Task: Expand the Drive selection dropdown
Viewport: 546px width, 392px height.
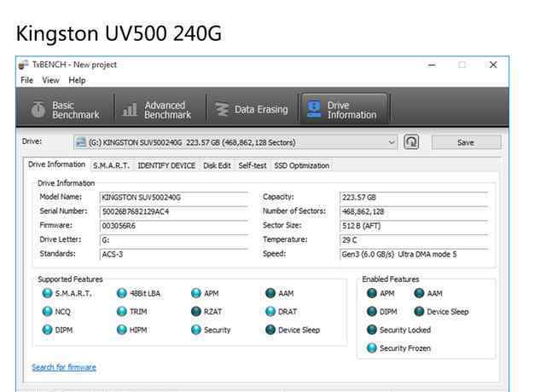Action: coord(392,142)
